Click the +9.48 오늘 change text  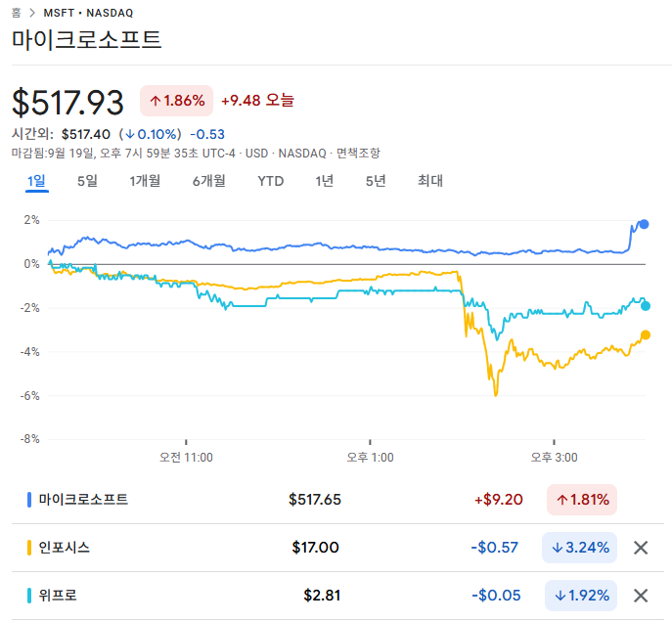[257, 100]
